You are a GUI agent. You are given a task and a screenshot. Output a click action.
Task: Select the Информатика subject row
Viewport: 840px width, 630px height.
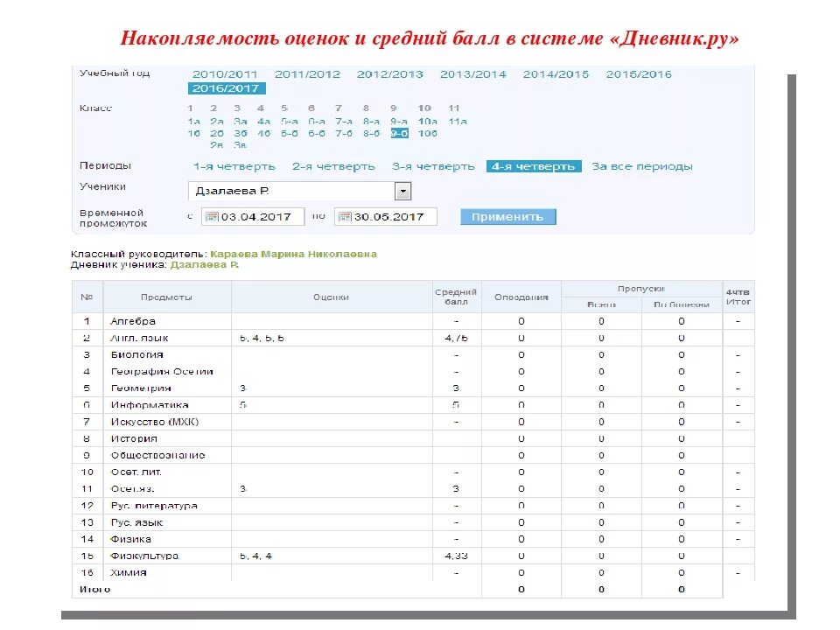click(x=413, y=405)
